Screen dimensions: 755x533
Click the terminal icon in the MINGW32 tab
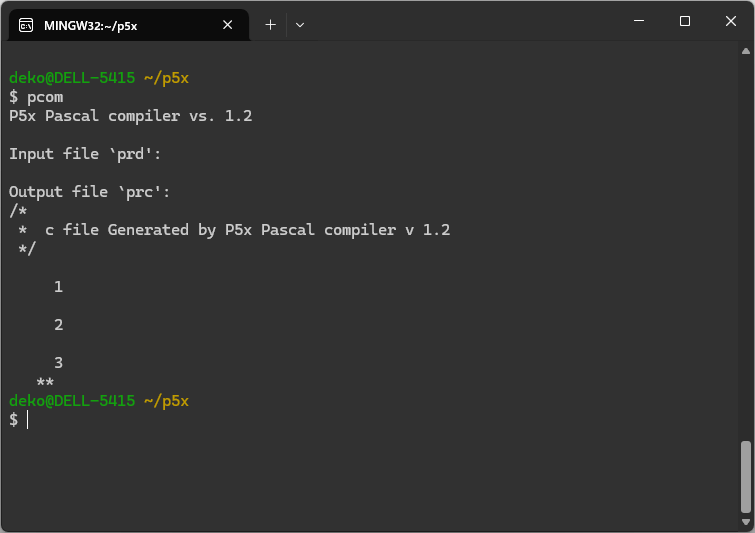26,25
